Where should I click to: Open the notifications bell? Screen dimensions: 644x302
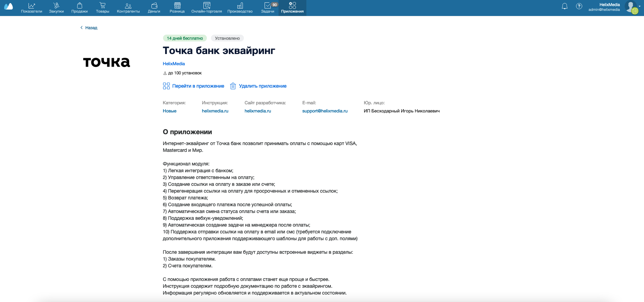click(x=565, y=6)
